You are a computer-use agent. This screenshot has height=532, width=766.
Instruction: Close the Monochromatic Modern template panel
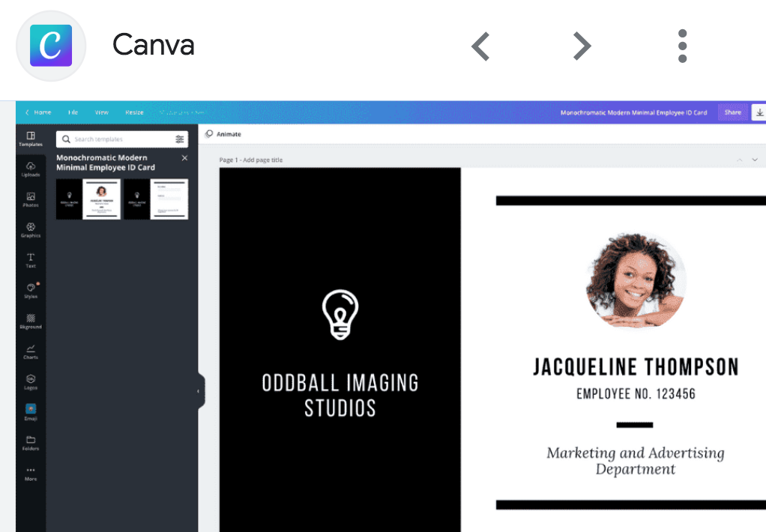[x=184, y=158]
